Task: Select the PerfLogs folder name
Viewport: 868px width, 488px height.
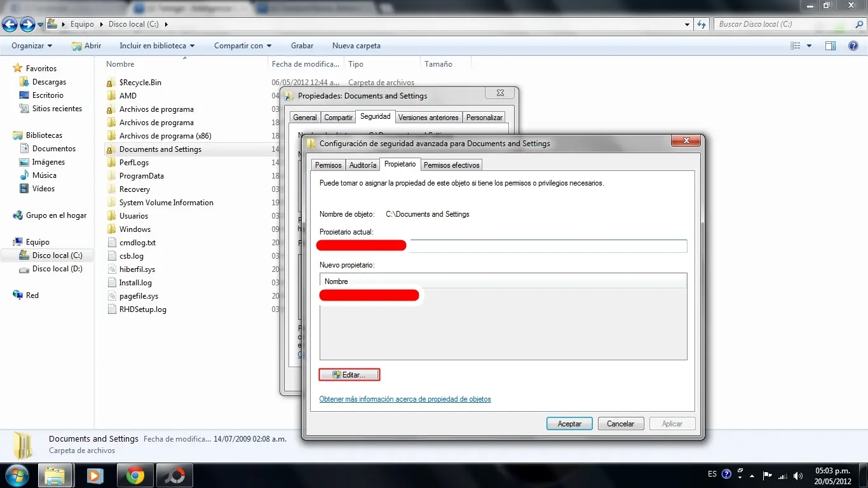Action: [x=134, y=163]
